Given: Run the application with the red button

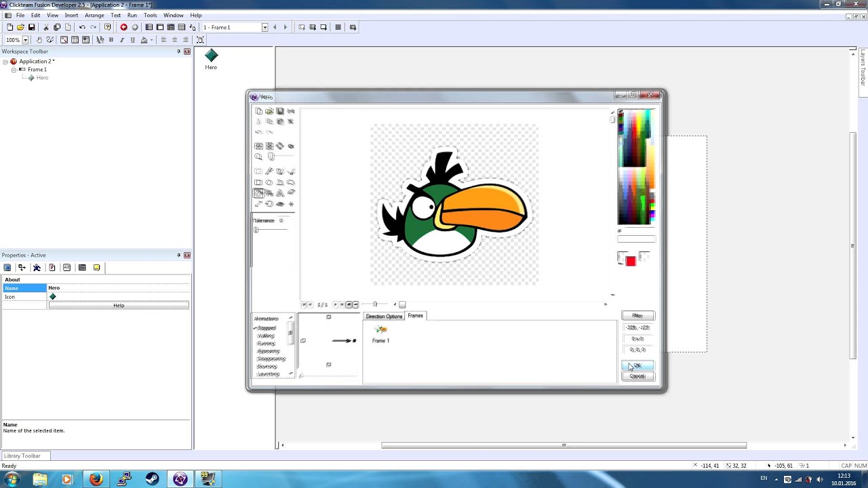Looking at the screenshot, I should click(x=123, y=27).
